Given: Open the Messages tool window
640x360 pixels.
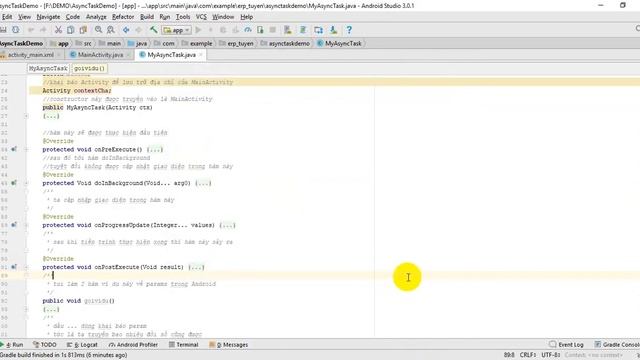Looking at the screenshot, I should (x=229, y=344).
